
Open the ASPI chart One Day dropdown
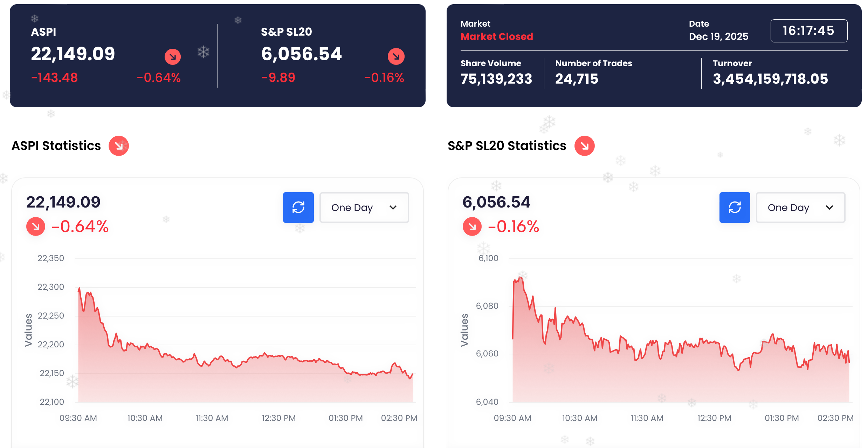[364, 208]
